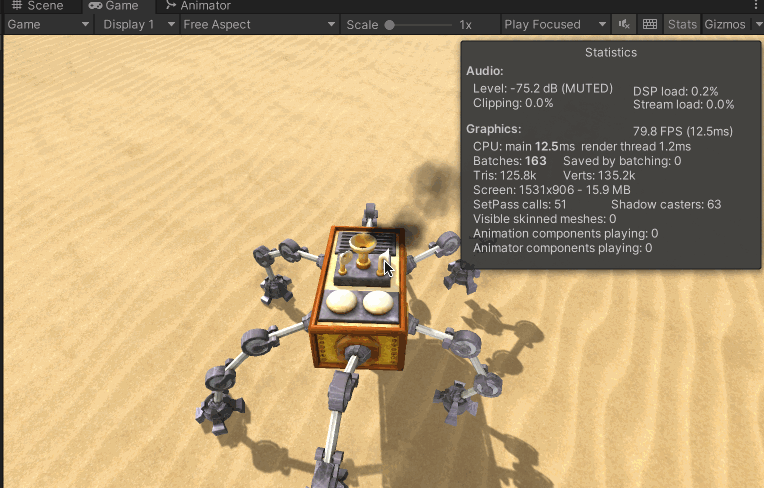The height and width of the screenshot is (488, 764).
Task: Open the Game view type dropdown
Action: [x=48, y=24]
